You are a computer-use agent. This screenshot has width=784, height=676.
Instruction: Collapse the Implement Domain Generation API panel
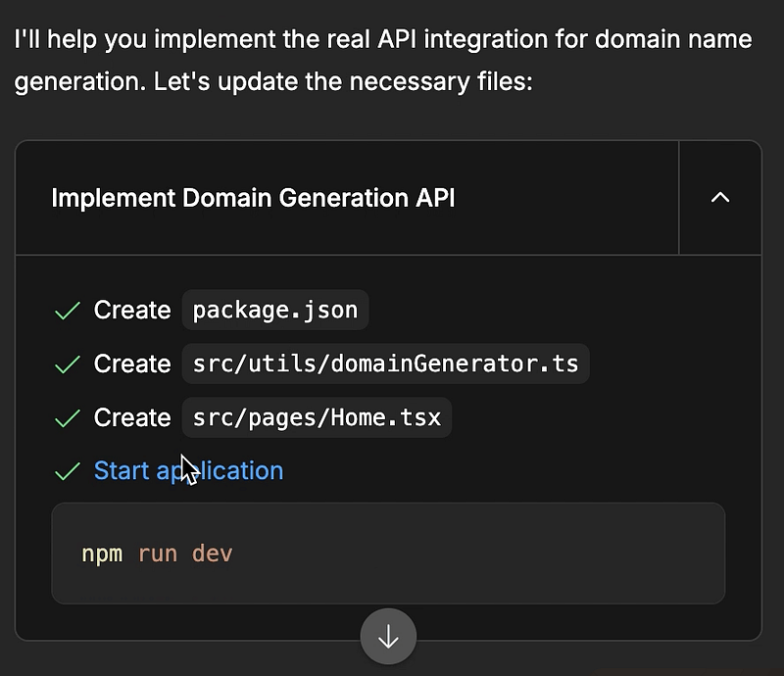(719, 198)
